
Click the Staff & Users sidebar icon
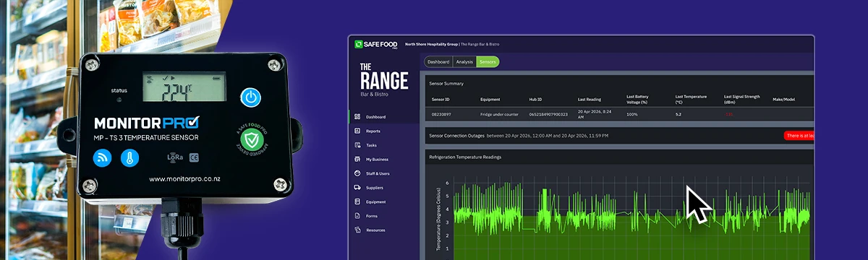(x=357, y=173)
